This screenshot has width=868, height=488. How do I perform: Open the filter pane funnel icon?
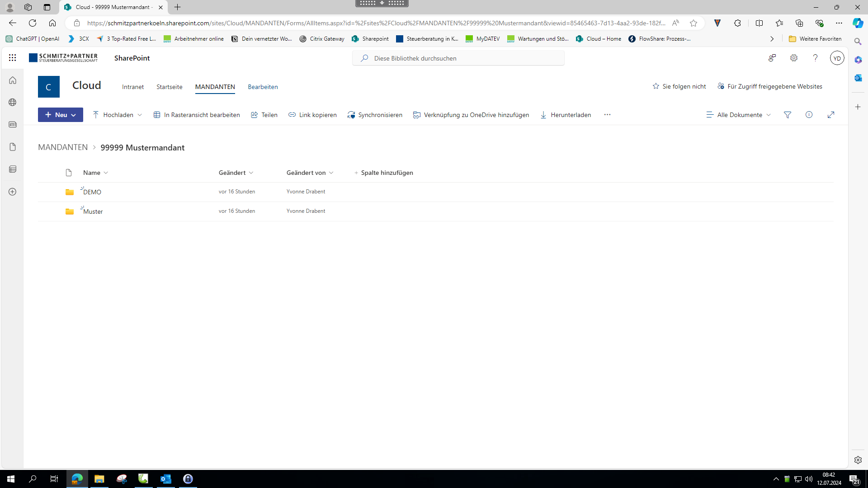coord(787,115)
